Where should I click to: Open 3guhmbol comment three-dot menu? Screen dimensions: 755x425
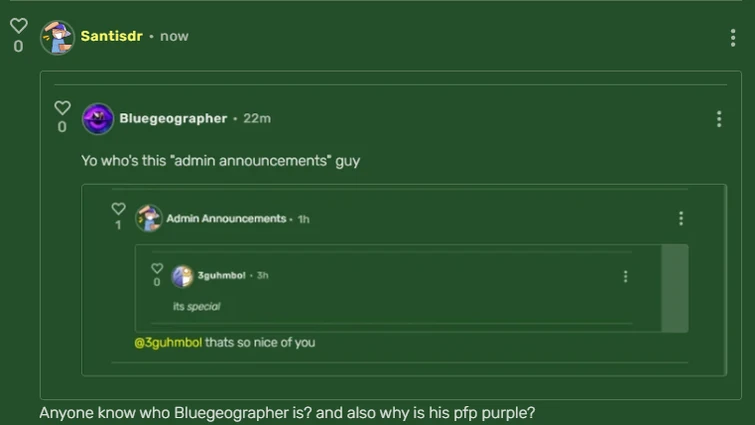[x=625, y=276]
